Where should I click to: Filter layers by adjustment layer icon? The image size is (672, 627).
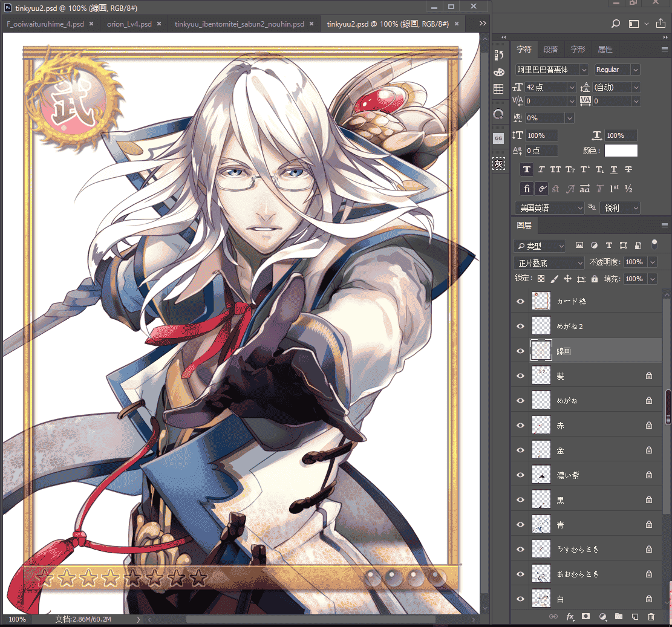(x=594, y=245)
